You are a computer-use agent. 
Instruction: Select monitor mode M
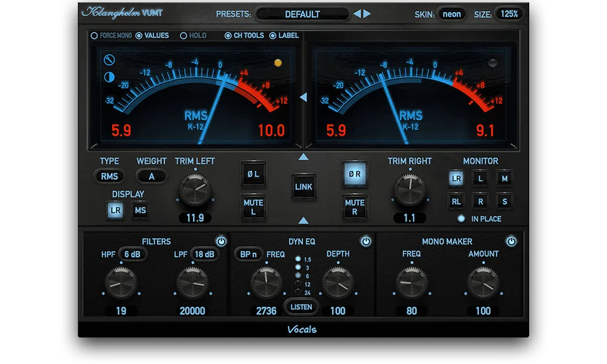[504, 179]
